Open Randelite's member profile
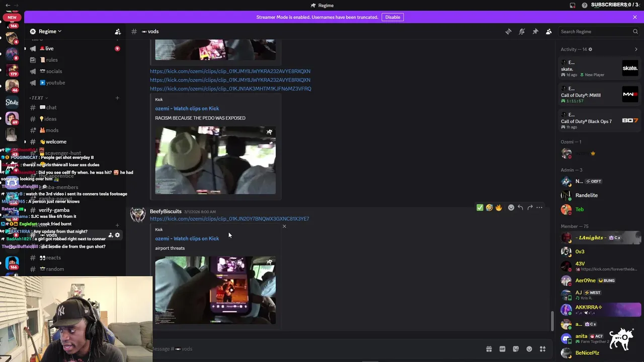 (x=600, y=195)
